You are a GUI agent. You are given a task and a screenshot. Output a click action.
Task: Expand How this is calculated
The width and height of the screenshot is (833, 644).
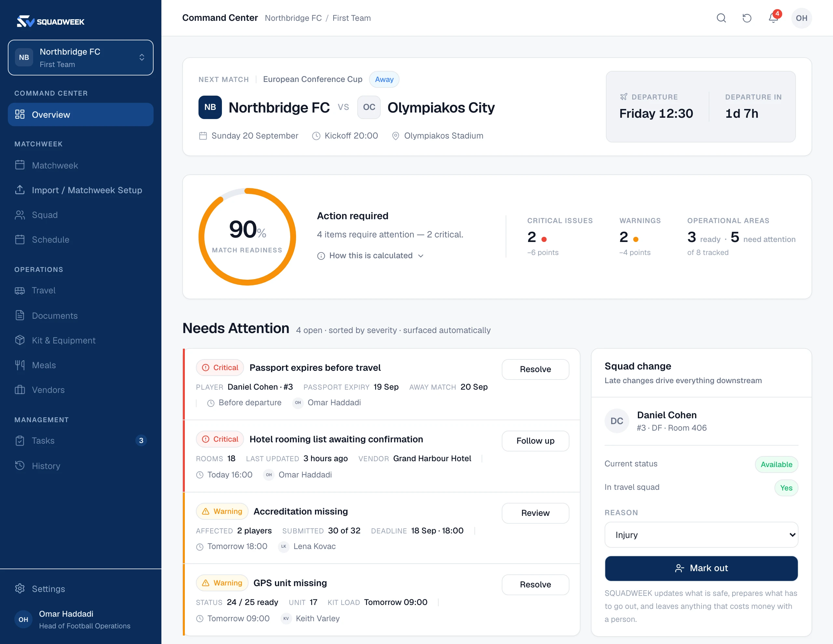coord(370,255)
